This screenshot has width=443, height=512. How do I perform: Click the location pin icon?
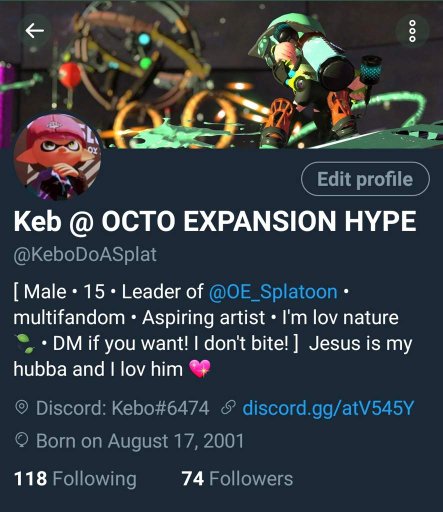(x=22, y=408)
